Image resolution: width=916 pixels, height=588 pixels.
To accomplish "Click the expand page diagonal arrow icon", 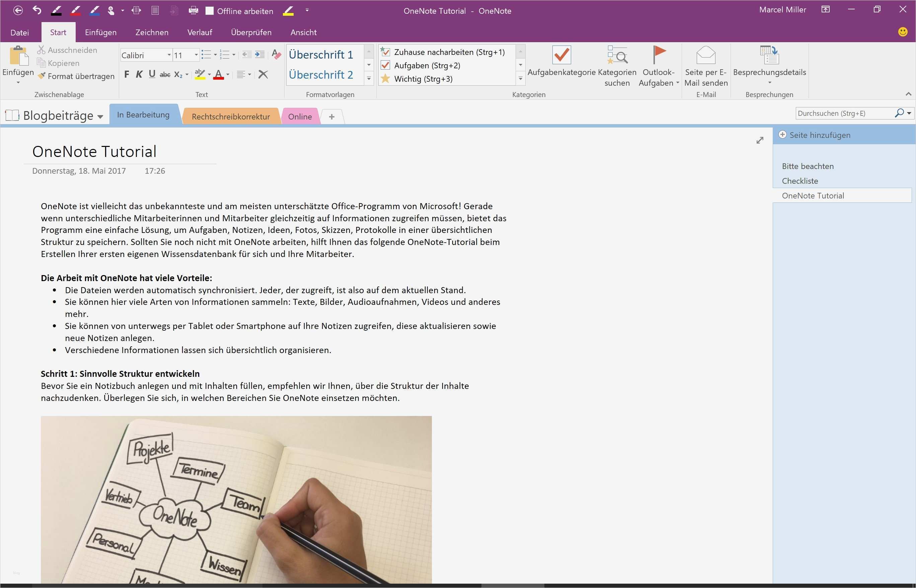I will pyautogui.click(x=760, y=140).
